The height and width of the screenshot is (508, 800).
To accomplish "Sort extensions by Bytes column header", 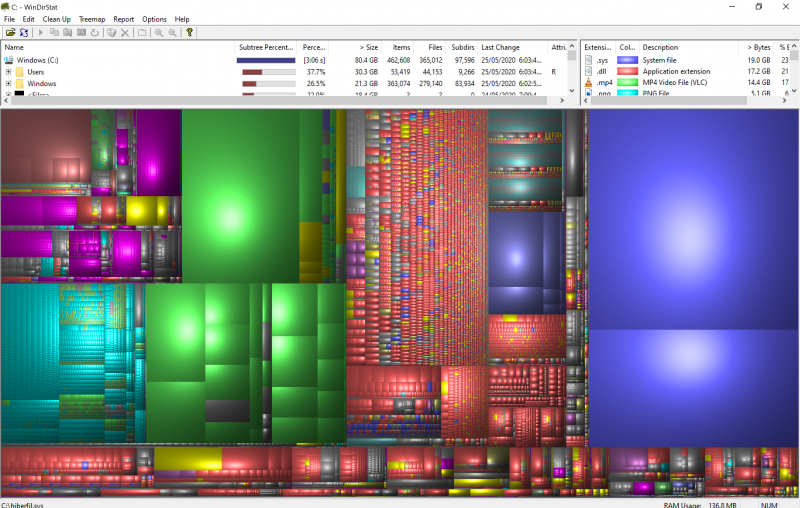I will [x=757, y=47].
